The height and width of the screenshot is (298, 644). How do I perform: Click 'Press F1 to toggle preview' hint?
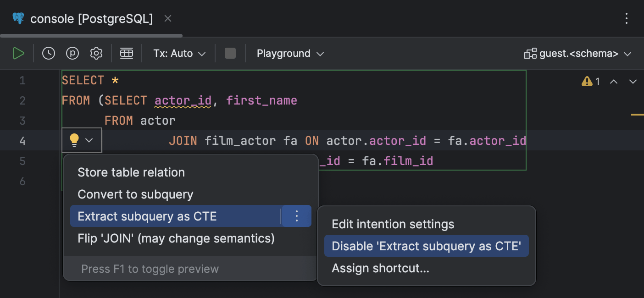point(150,269)
